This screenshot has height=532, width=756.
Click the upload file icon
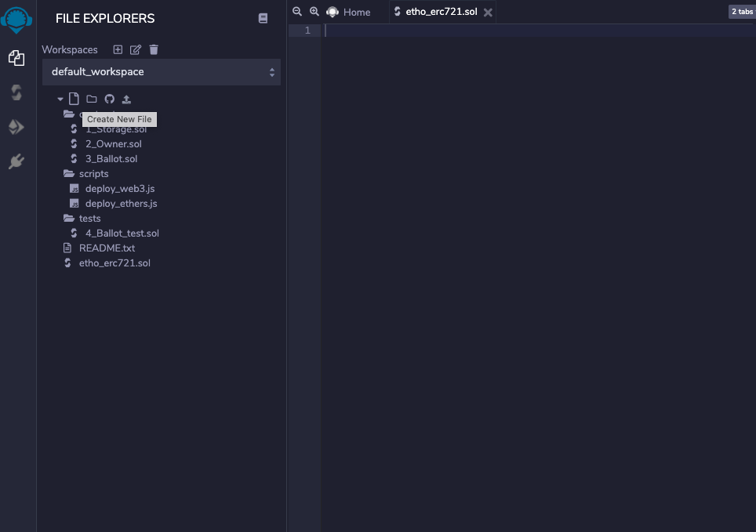click(x=126, y=100)
